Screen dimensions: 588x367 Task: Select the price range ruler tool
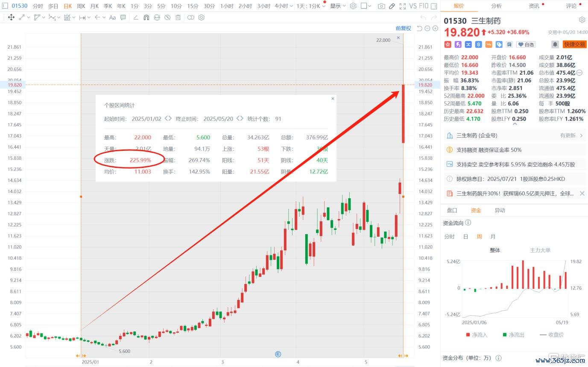82,18
